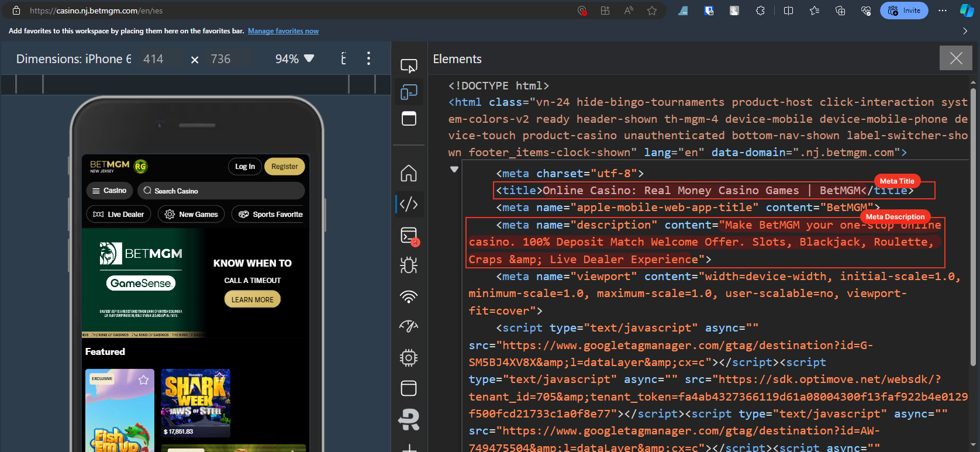
Task: Open the Console tool with error badge
Action: click(x=409, y=235)
